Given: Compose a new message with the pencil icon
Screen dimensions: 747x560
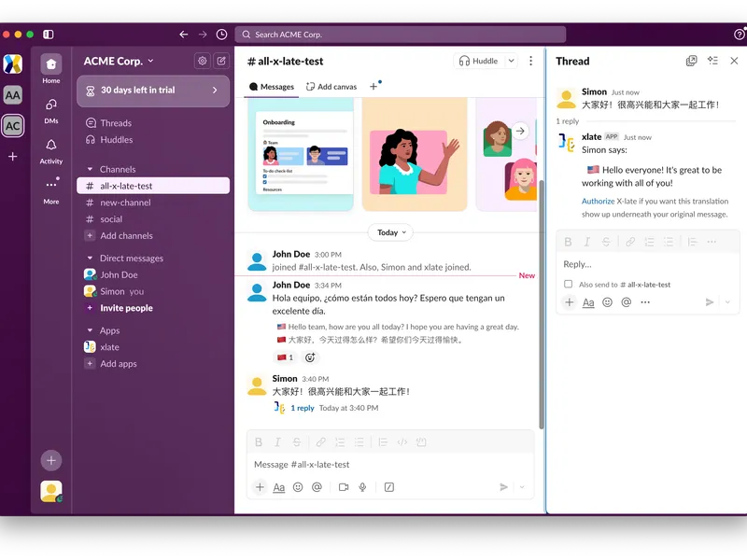Looking at the screenshot, I should pyautogui.click(x=221, y=61).
